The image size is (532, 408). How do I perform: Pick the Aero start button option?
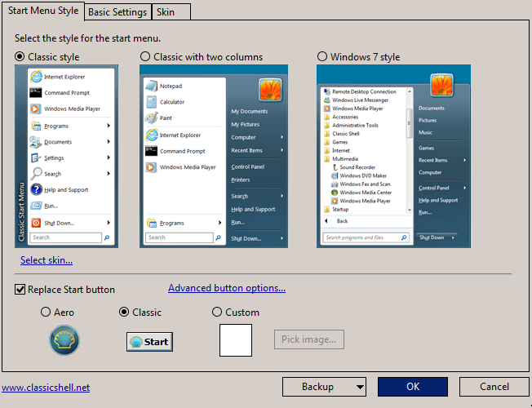(46, 312)
